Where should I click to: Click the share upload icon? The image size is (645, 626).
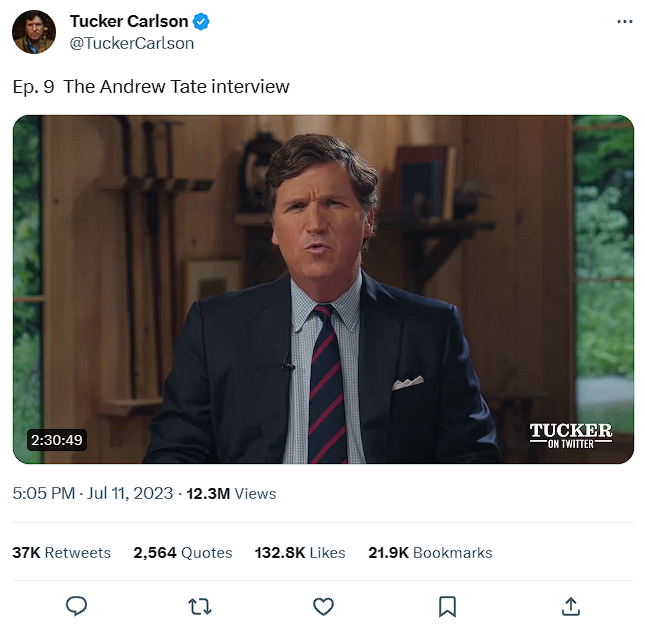(571, 606)
